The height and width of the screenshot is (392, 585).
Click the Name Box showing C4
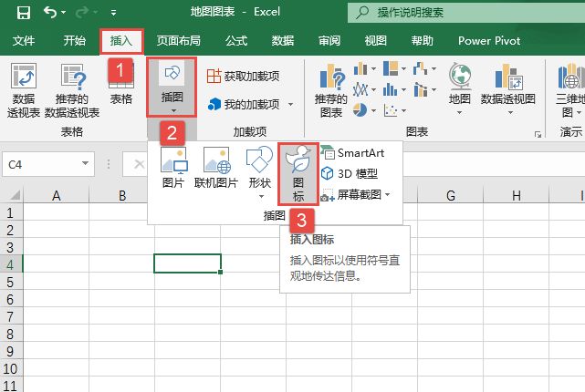pyautogui.click(x=48, y=164)
